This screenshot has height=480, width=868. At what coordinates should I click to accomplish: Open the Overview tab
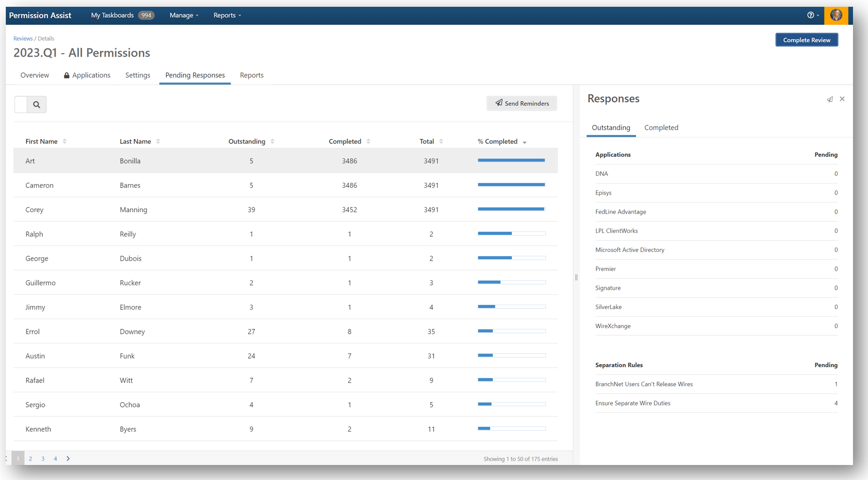[34, 75]
